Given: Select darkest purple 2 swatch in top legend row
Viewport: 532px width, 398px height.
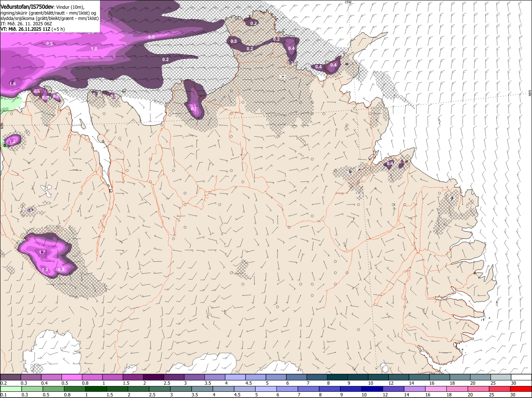Looking at the screenshot, I should (153, 377).
